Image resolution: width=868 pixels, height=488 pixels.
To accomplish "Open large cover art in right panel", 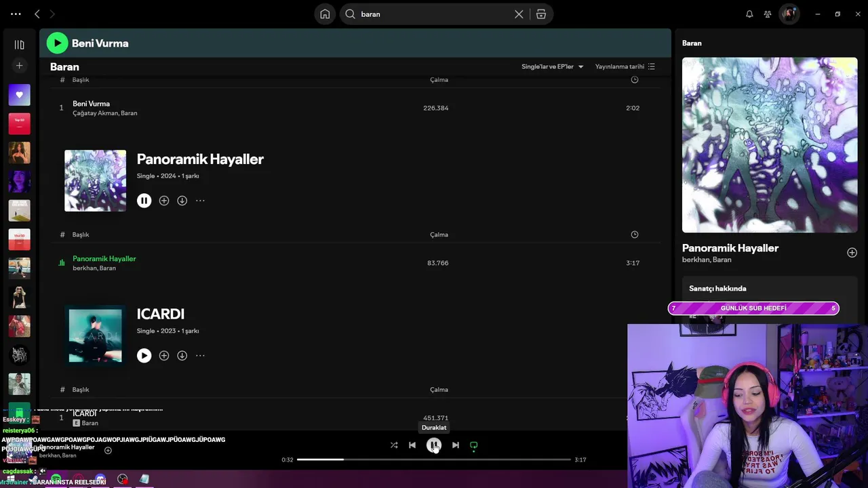I will click(x=770, y=145).
